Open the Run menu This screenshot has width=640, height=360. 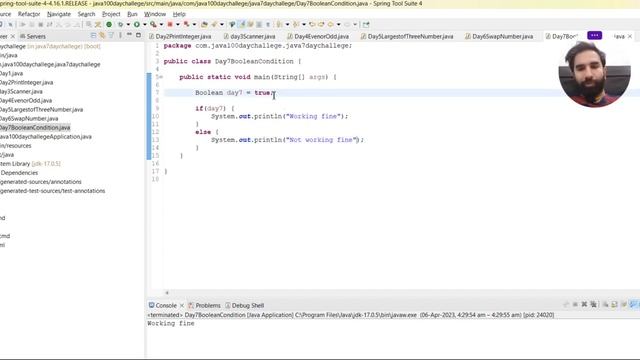(132, 14)
